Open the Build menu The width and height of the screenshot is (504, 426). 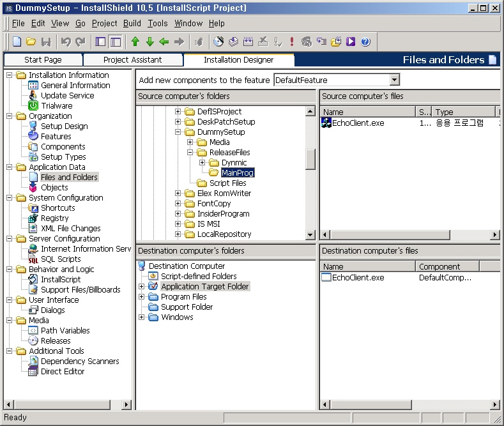[x=132, y=24]
